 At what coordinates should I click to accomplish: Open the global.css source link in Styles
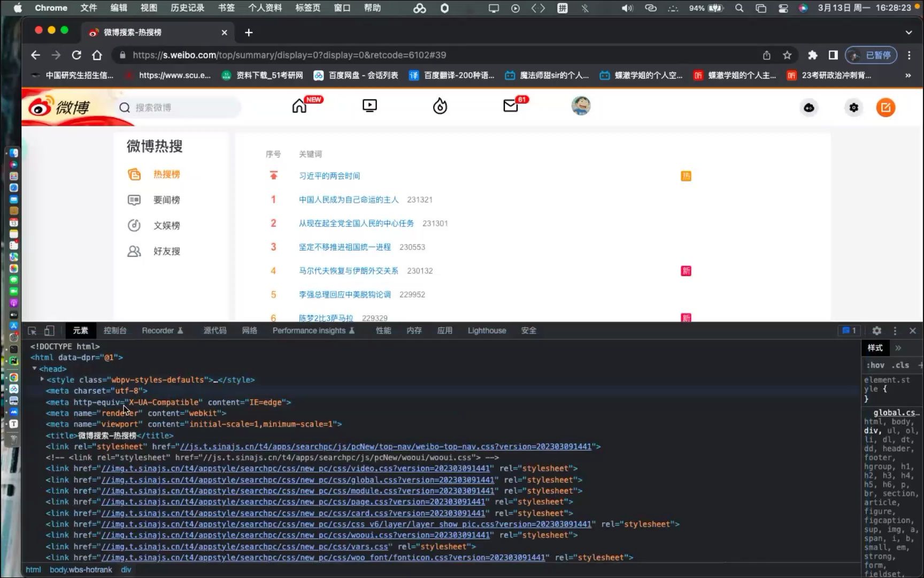pos(896,413)
